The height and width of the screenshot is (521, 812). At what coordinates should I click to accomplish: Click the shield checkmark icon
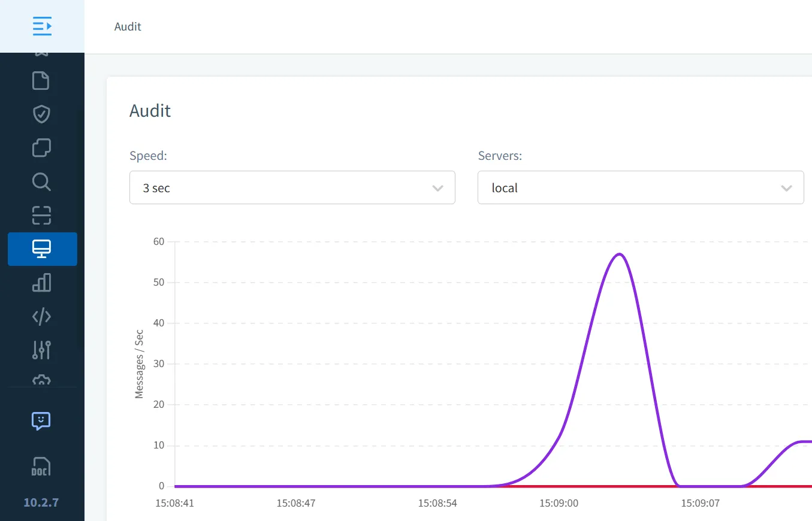coord(41,114)
